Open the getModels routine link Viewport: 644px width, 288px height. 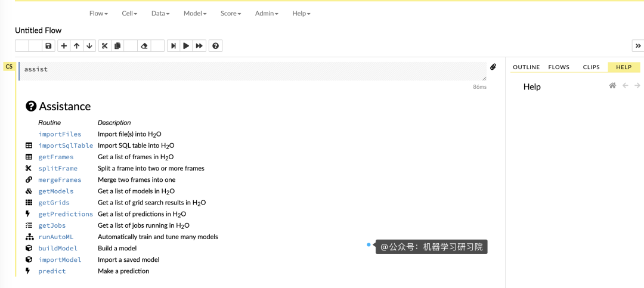pos(56,191)
